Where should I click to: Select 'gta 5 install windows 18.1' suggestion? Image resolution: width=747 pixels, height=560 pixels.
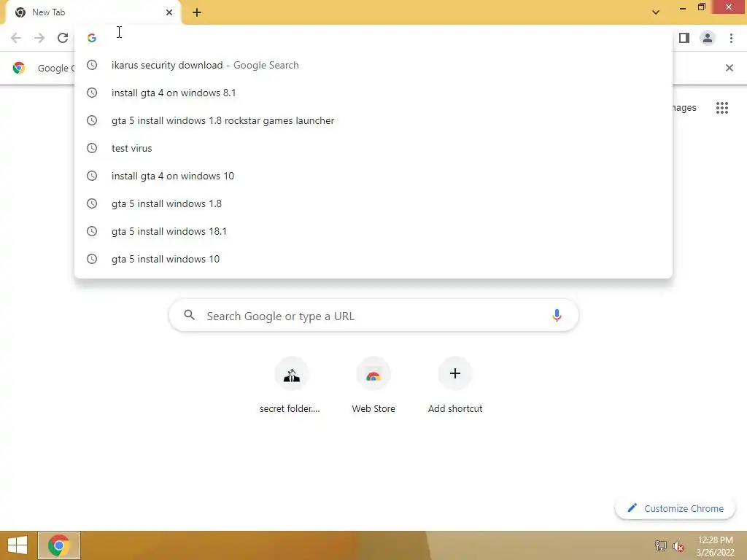pyautogui.click(x=373, y=231)
